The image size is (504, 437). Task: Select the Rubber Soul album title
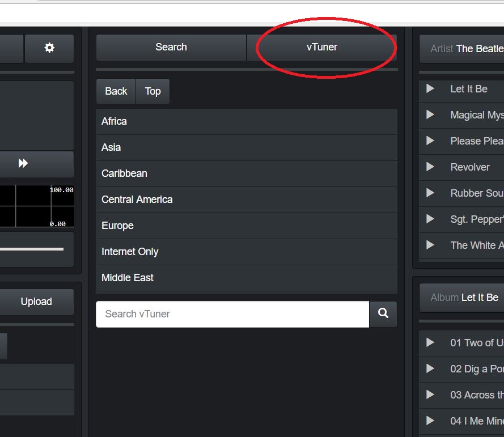pyautogui.click(x=477, y=193)
